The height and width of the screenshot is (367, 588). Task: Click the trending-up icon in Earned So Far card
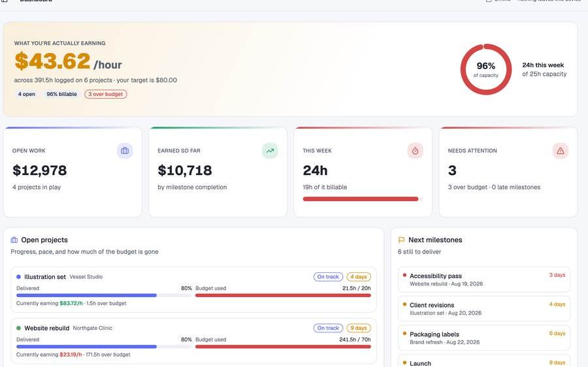coord(270,151)
